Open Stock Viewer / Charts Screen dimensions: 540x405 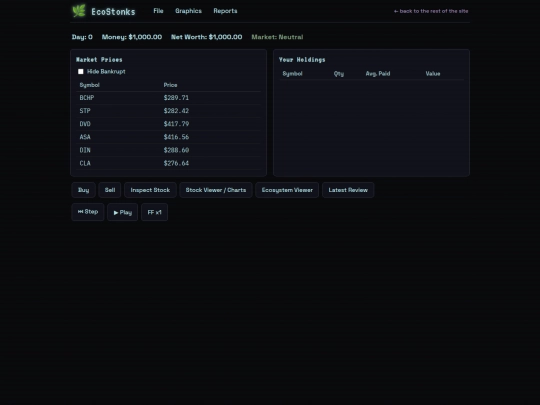pos(216,190)
